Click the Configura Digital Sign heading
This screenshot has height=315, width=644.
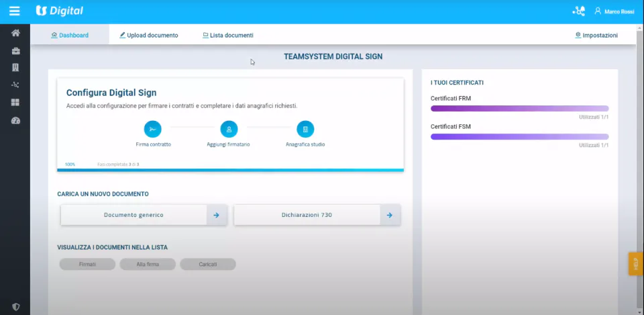[x=111, y=93]
